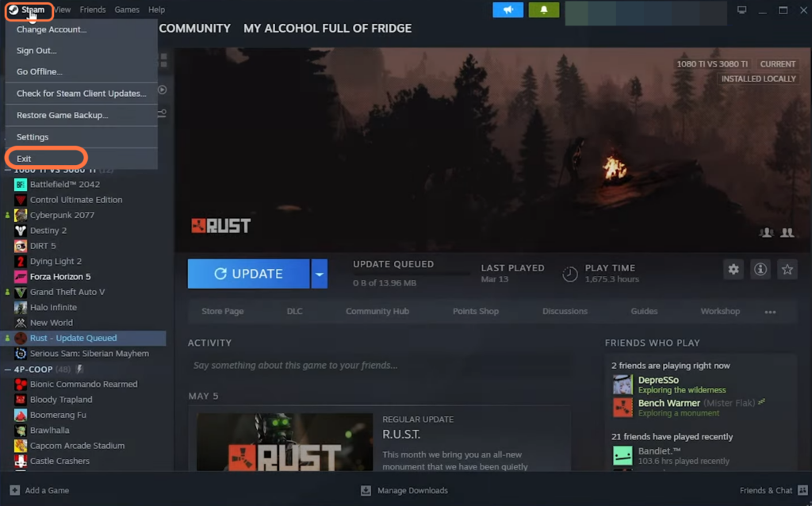Click the Control Ultimate Edition icon

[x=20, y=200]
